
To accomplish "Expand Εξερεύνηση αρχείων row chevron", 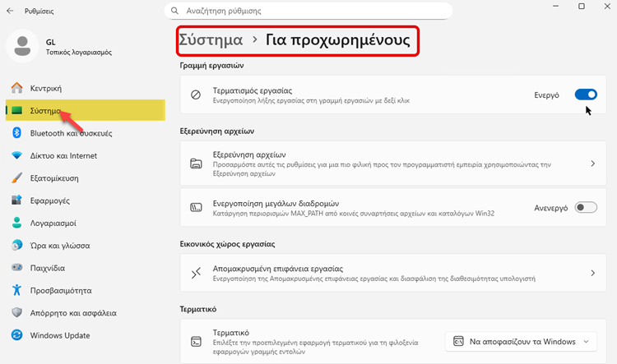I will click(x=592, y=164).
